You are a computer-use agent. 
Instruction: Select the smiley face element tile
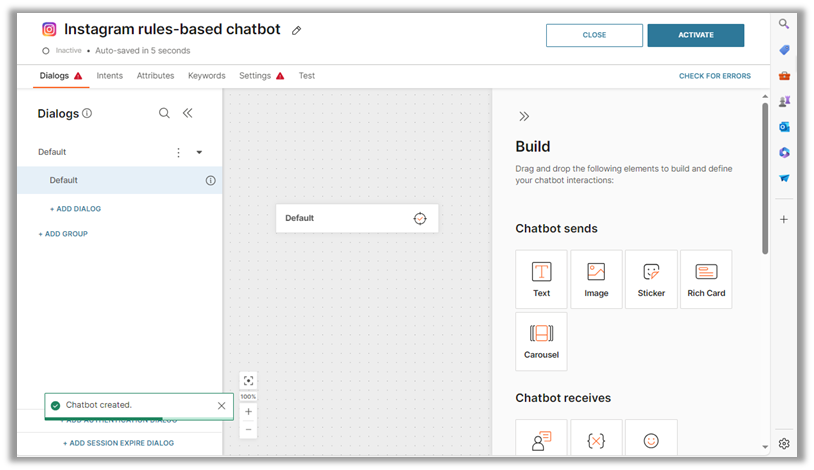click(651, 439)
